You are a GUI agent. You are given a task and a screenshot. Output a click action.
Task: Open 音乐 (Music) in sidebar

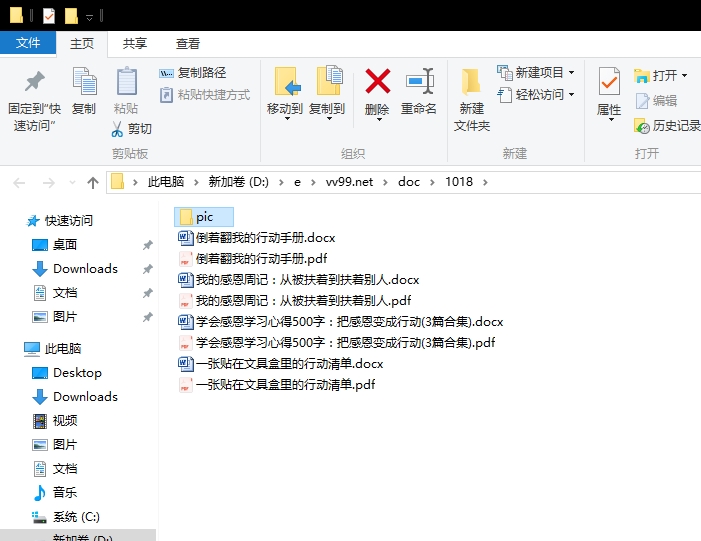click(54, 493)
